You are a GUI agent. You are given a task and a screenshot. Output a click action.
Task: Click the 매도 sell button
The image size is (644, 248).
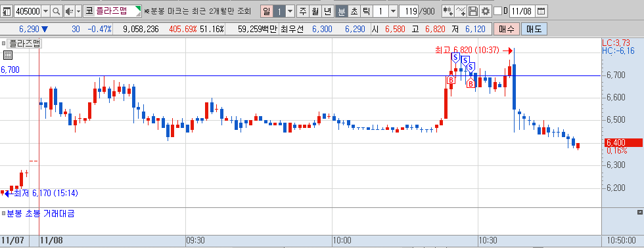534,29
